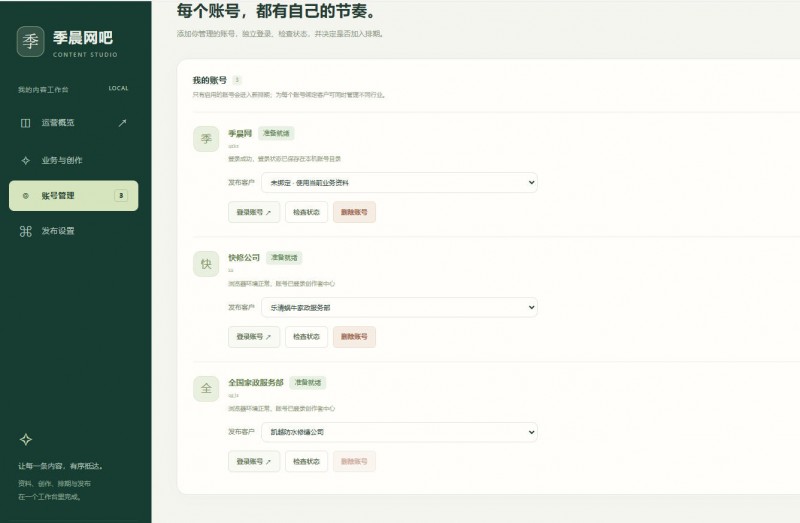
Task: Click the browser status line under 全国家政服务部
Action: pyautogui.click(x=282, y=408)
